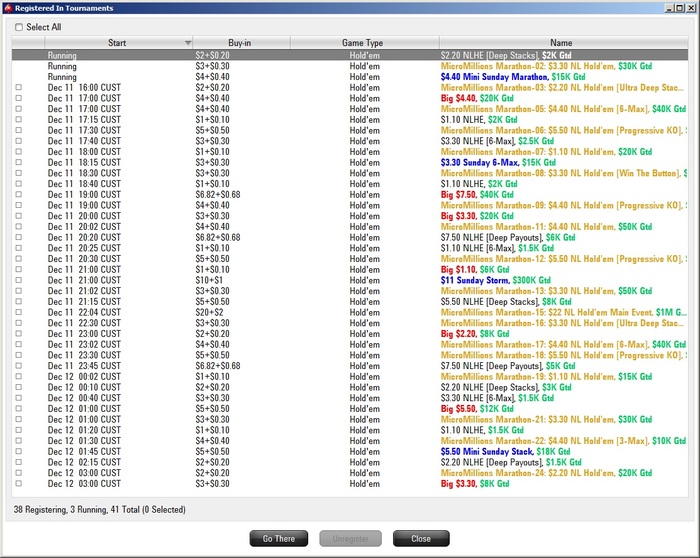Toggle the Select All checkbox
The height and width of the screenshot is (558, 700).
click(19, 27)
